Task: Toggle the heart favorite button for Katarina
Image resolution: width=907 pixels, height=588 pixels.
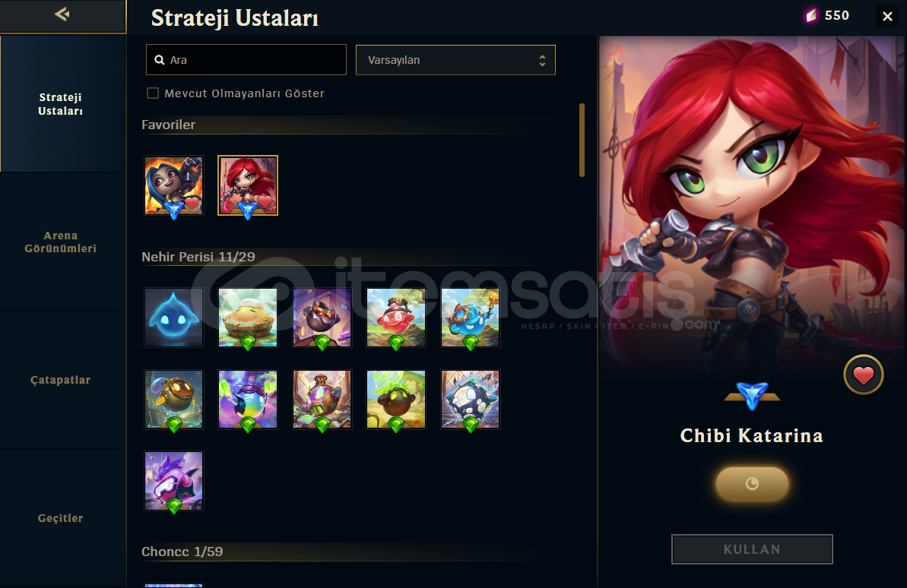Action: coord(863,375)
